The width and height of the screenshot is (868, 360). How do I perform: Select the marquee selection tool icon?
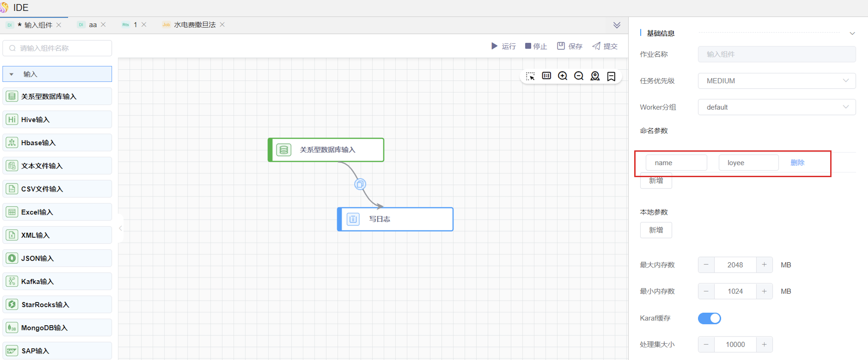click(530, 76)
